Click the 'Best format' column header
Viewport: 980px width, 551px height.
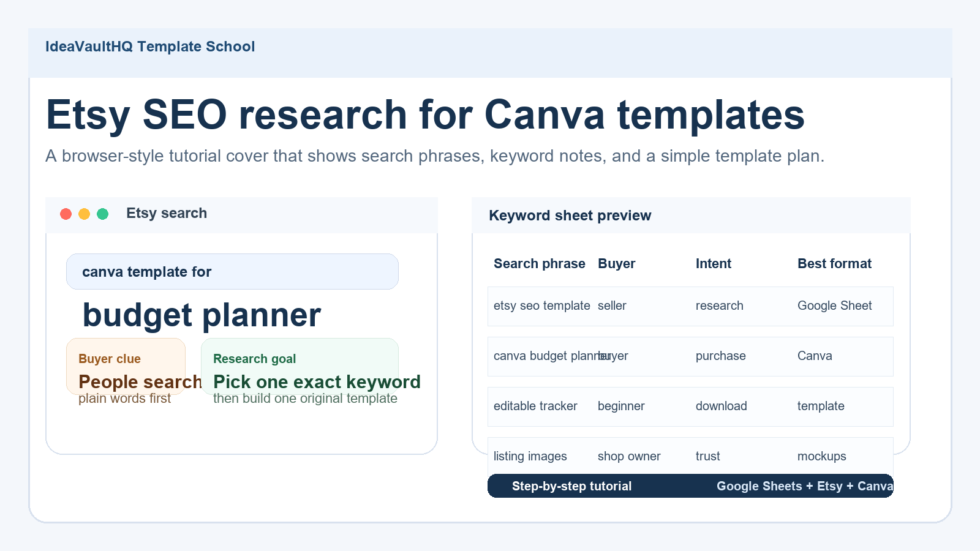(834, 264)
